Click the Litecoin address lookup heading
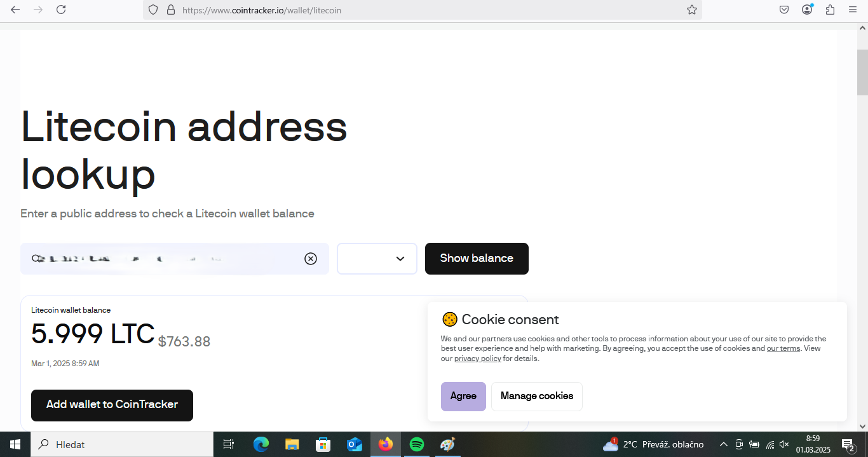The width and height of the screenshot is (868, 457). (x=184, y=149)
